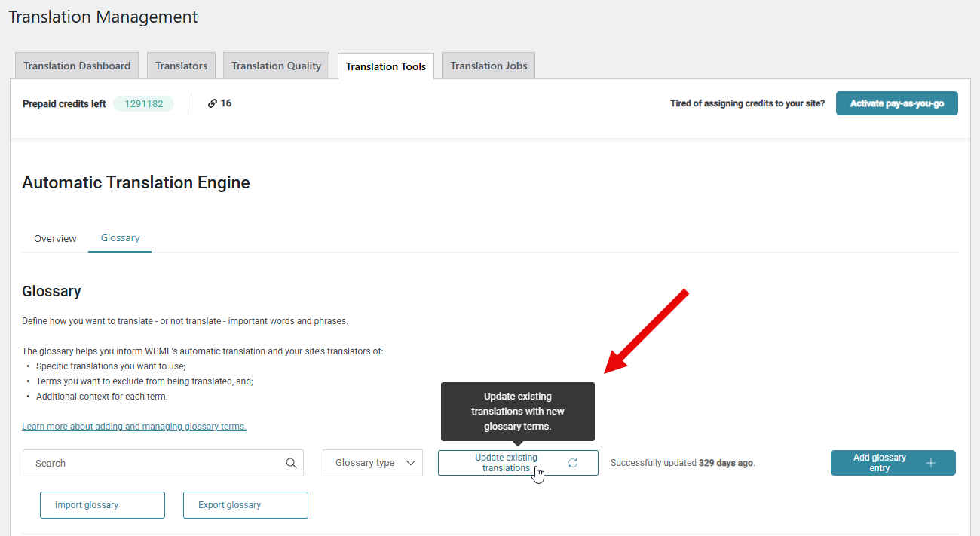Switch to the Overview sub-tab
Image resolution: width=980 pixels, height=536 pixels.
(55, 238)
